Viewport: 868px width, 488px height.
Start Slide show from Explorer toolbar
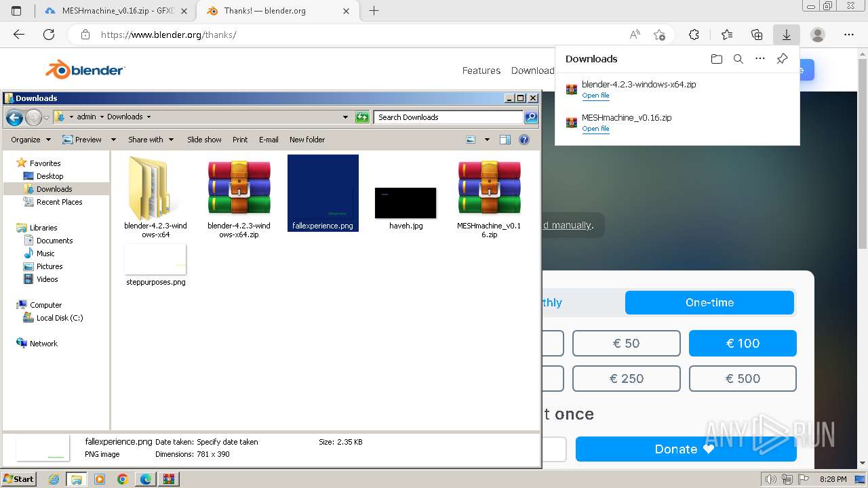pyautogui.click(x=204, y=140)
